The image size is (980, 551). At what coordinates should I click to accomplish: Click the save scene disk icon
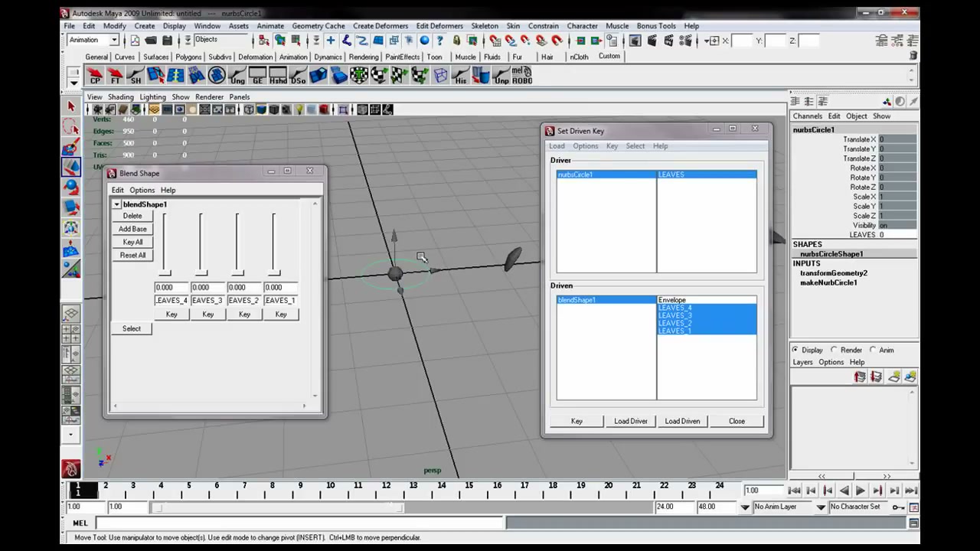[x=167, y=41]
